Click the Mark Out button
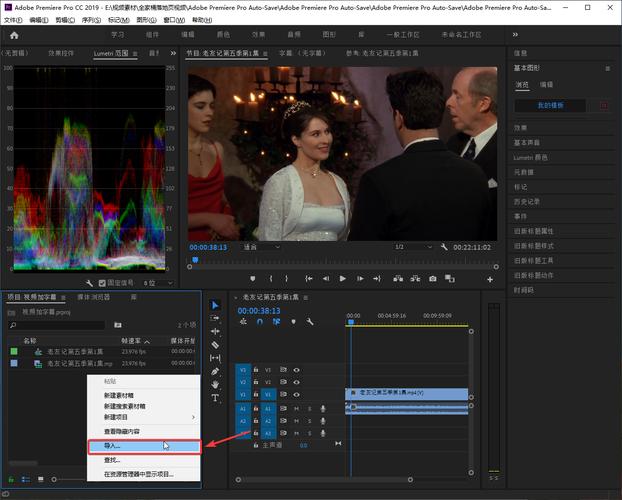This screenshot has height=500, width=622. point(286,279)
